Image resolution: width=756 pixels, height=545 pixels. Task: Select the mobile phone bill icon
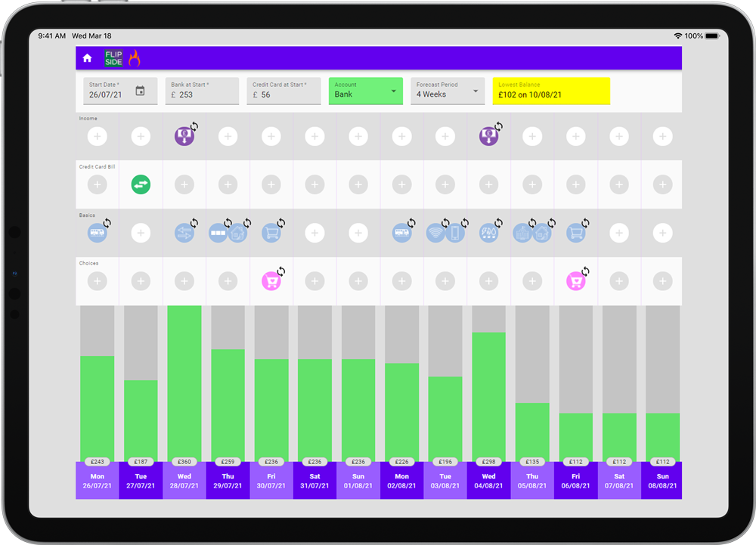coord(454,233)
